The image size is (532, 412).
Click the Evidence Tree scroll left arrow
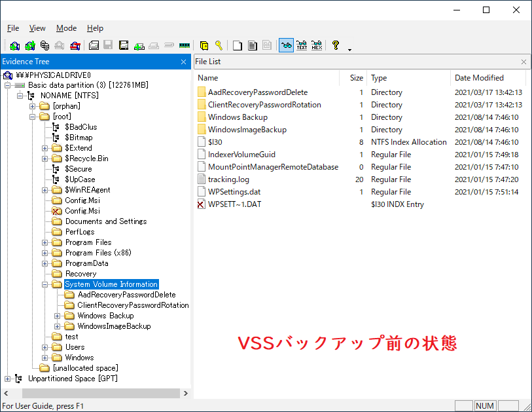click(6, 393)
